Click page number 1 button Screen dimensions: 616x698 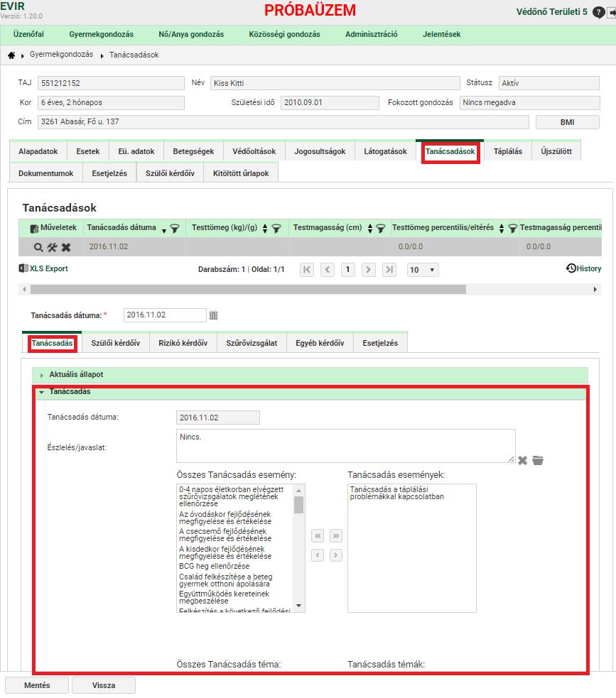point(348,269)
